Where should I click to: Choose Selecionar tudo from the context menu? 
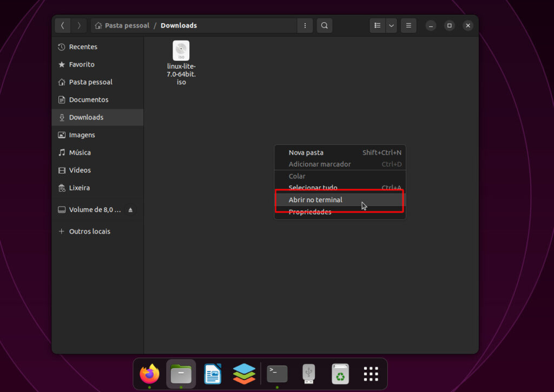click(x=340, y=188)
